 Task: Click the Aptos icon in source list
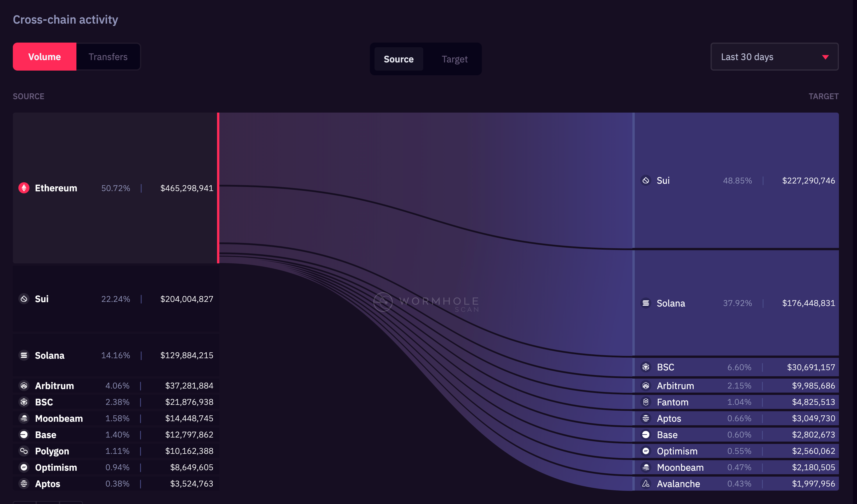[24, 484]
